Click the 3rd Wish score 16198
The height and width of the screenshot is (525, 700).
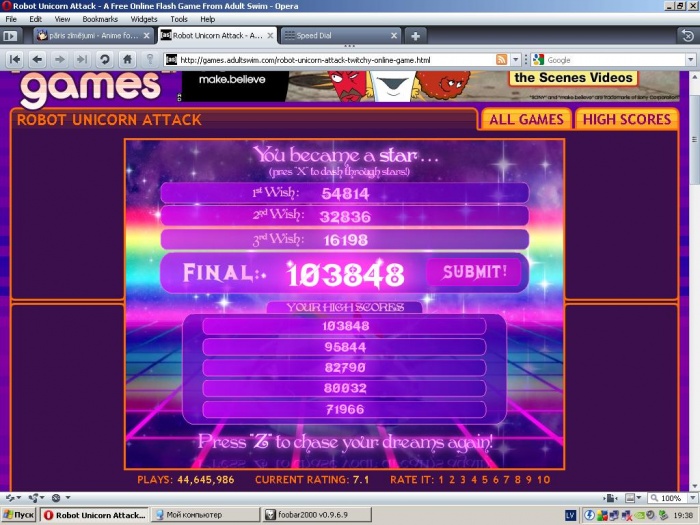(346, 240)
